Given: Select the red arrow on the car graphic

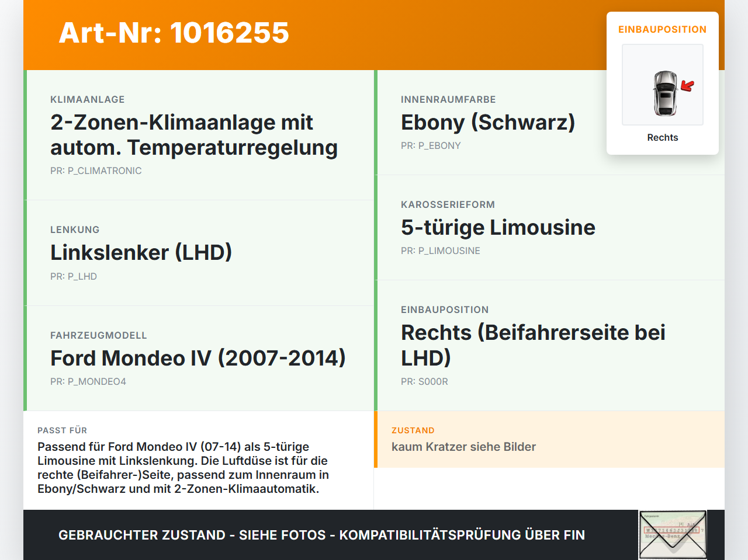Looking at the screenshot, I should click(687, 86).
